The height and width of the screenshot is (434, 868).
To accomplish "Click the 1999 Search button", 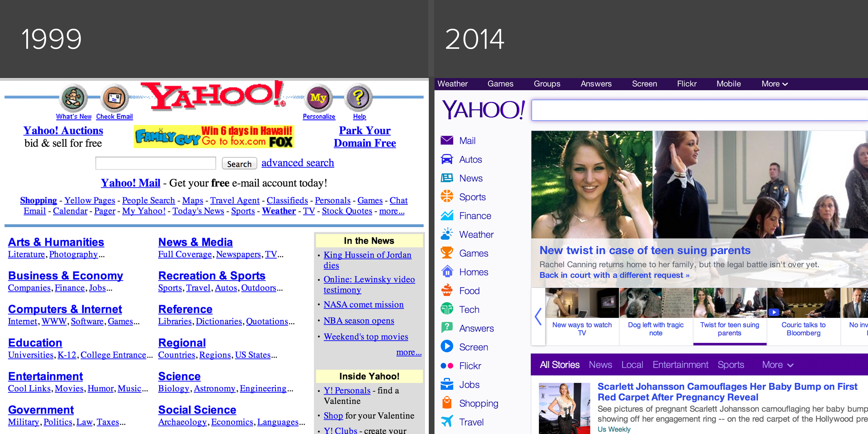I will point(239,164).
